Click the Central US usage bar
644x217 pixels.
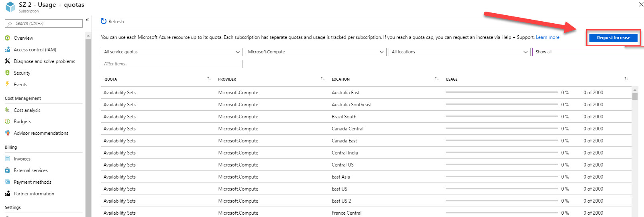tap(501, 164)
